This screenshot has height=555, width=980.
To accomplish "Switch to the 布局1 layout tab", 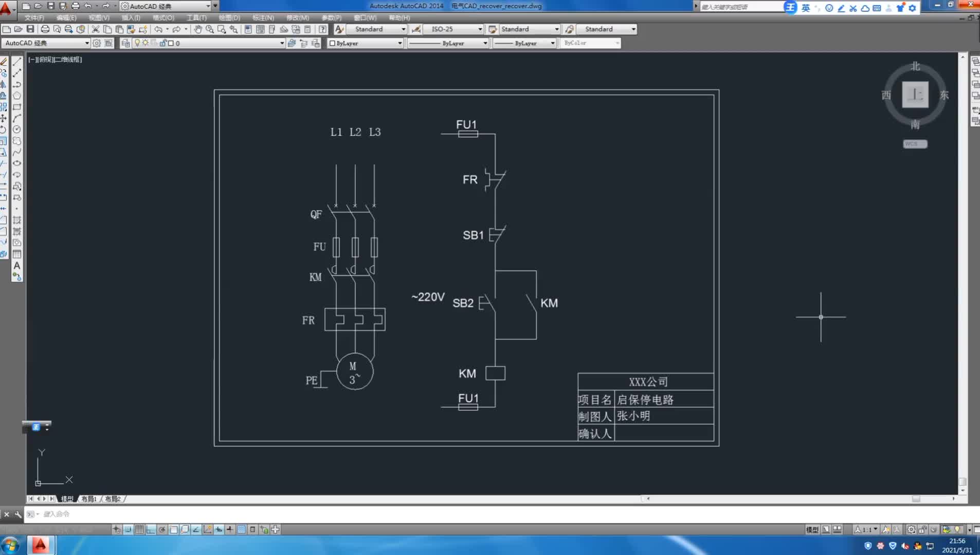I will point(89,499).
